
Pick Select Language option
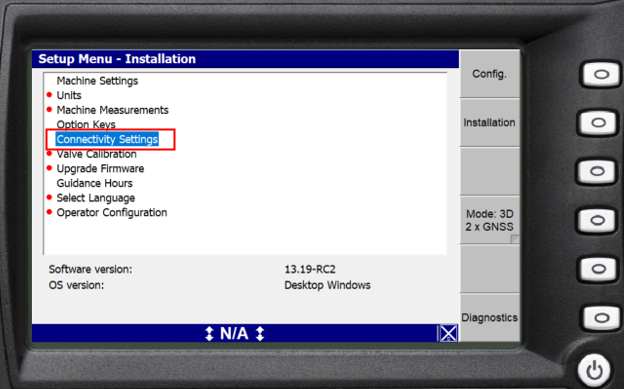[x=96, y=198]
